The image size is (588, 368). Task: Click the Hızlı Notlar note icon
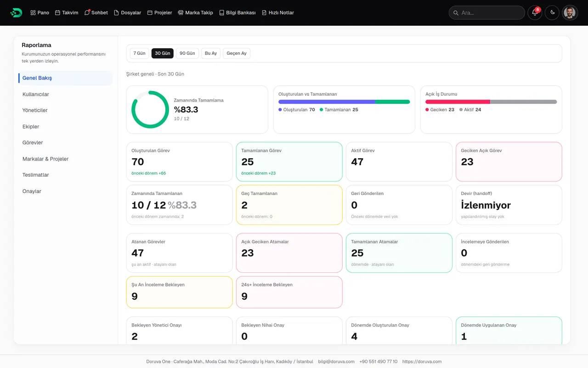click(x=264, y=13)
